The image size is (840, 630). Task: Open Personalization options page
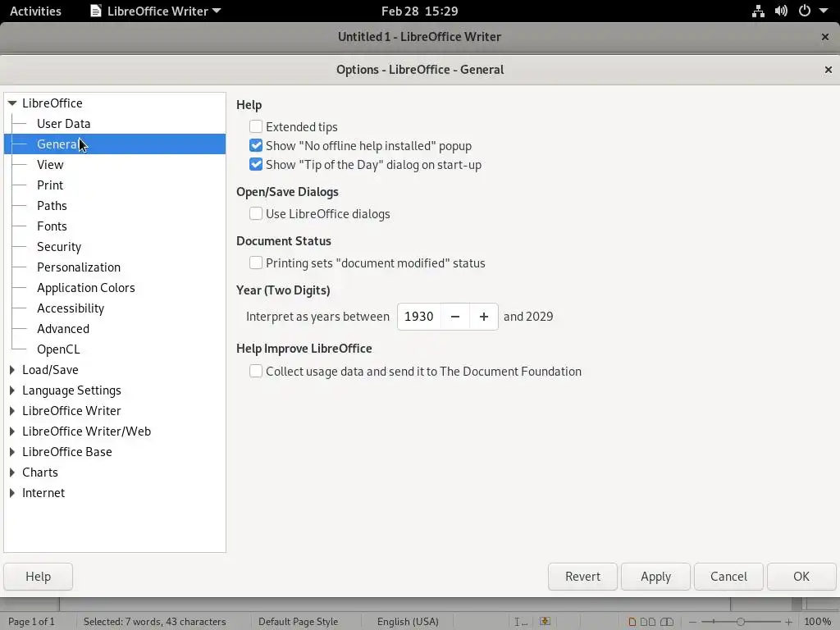pyautogui.click(x=79, y=267)
